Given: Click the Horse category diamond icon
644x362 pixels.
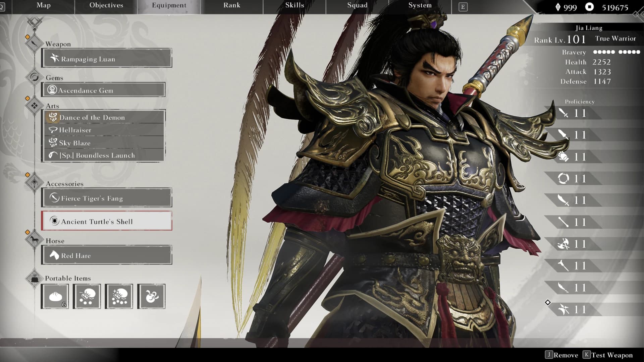Looking at the screenshot, I should coord(34,240).
